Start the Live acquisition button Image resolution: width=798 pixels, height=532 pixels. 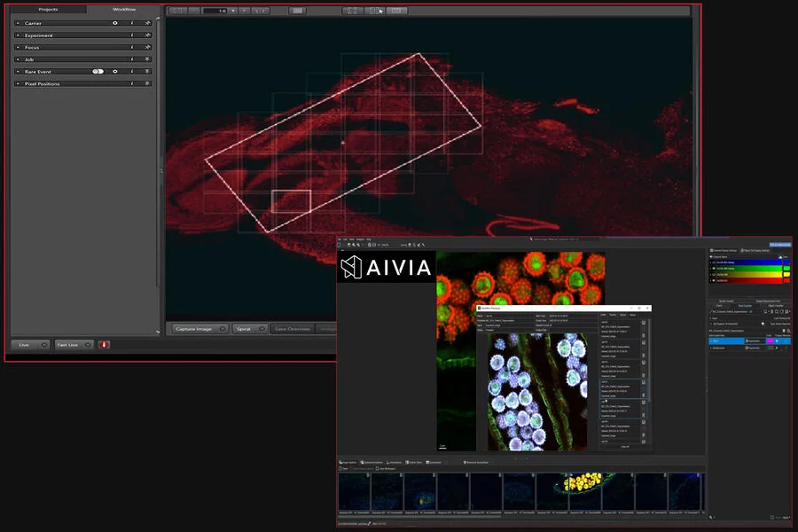(x=30, y=345)
